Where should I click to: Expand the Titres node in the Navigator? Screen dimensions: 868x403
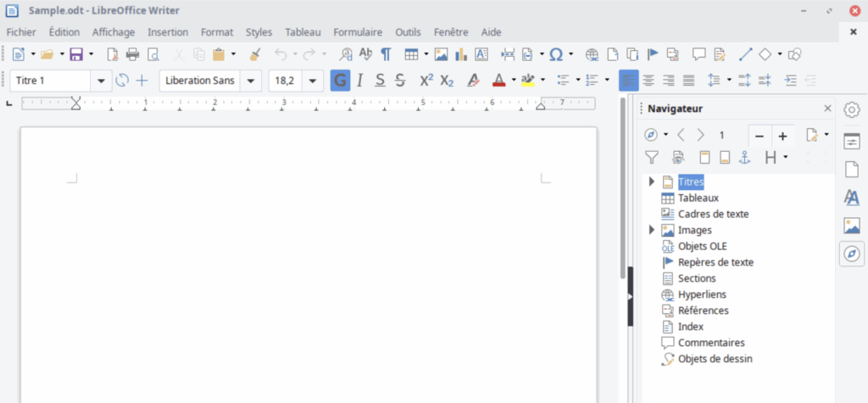click(652, 182)
